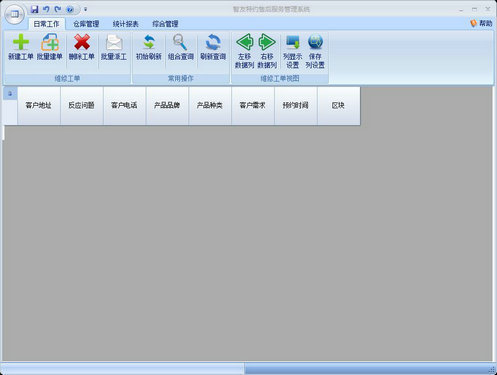497x375 pixels.
Task: Click the 删除工单 red X icon
Action: 82,42
